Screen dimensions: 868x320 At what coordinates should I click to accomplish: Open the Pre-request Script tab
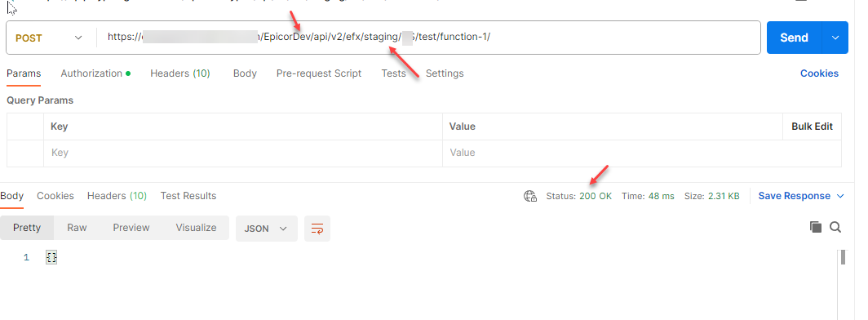(319, 73)
